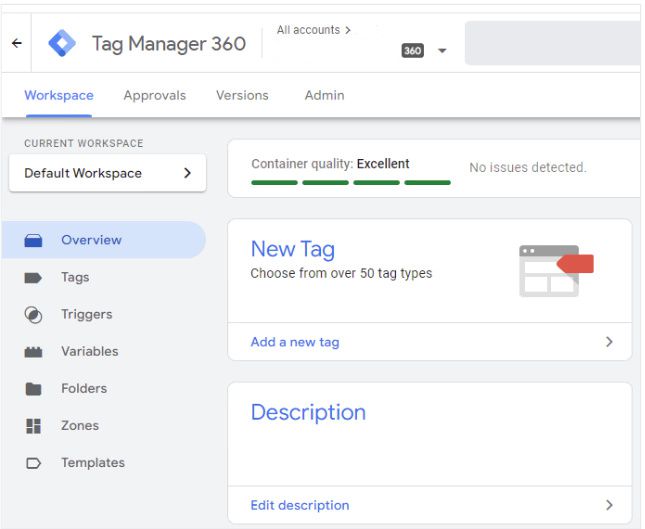
Task: Select the Overview sidebar icon
Action: [33, 241]
